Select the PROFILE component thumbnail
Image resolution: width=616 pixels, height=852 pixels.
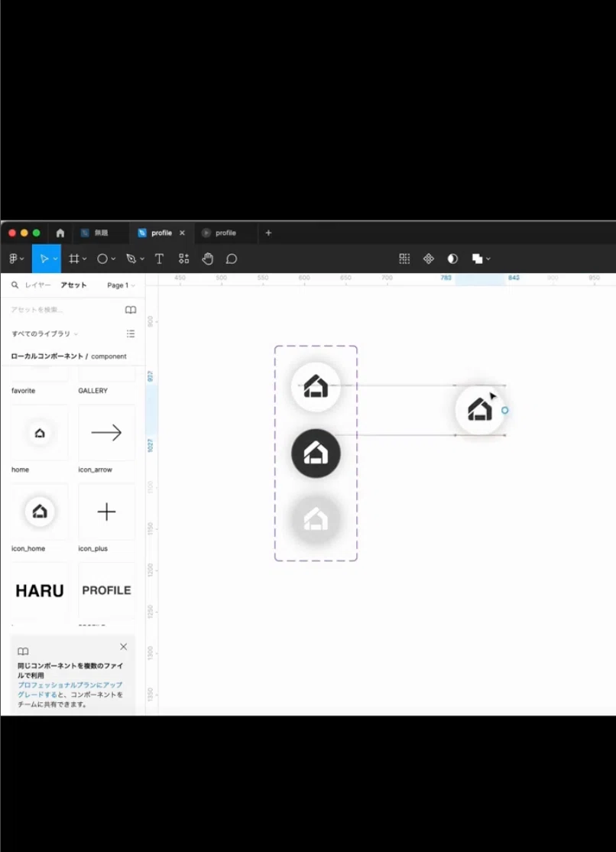[x=106, y=590]
